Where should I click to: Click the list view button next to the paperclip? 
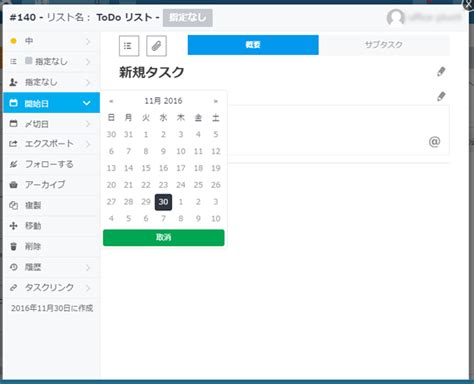(129, 46)
